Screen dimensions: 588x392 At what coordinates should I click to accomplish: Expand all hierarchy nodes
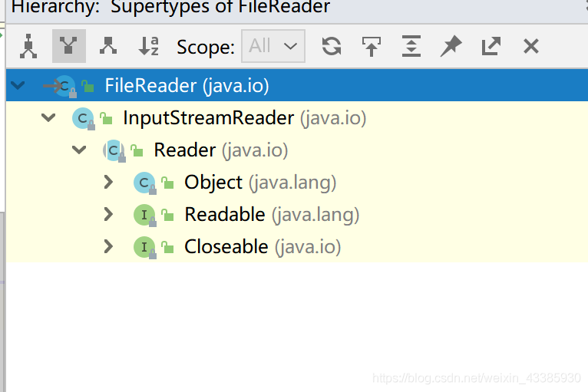point(411,47)
